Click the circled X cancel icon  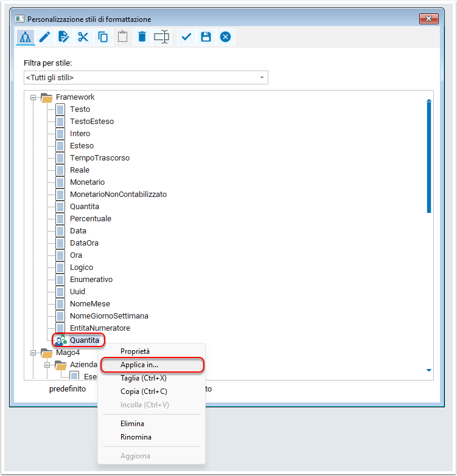[225, 37]
